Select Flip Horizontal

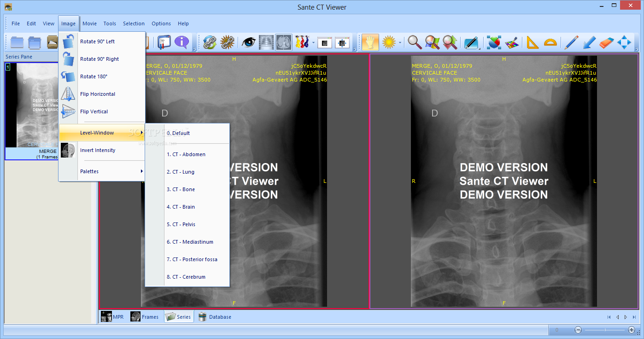[102, 94]
